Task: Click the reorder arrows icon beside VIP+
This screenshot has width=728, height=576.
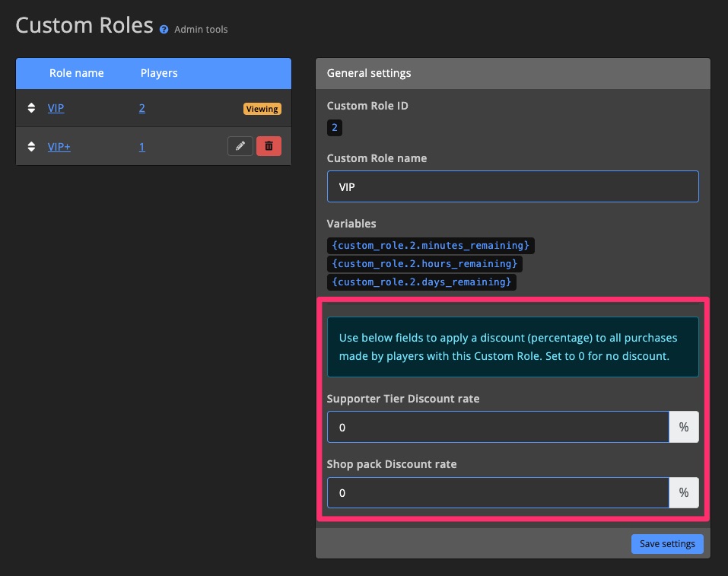Action: [x=31, y=145]
